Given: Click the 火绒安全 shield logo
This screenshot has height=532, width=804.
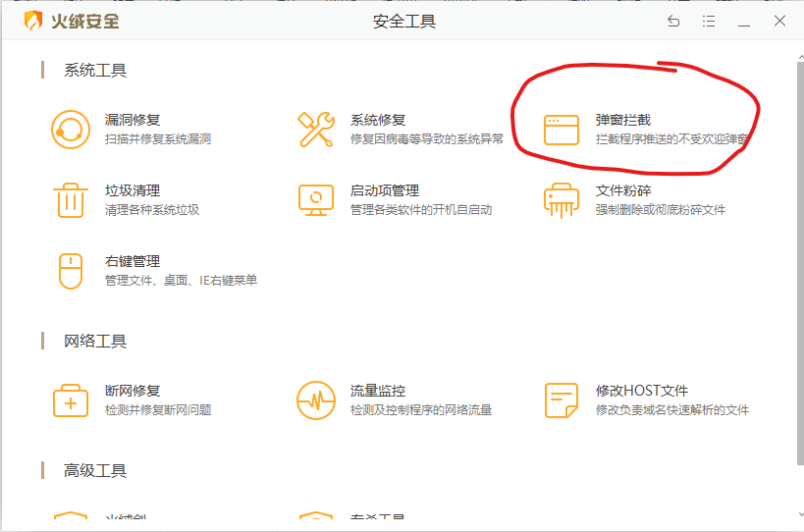Looking at the screenshot, I should point(32,21).
